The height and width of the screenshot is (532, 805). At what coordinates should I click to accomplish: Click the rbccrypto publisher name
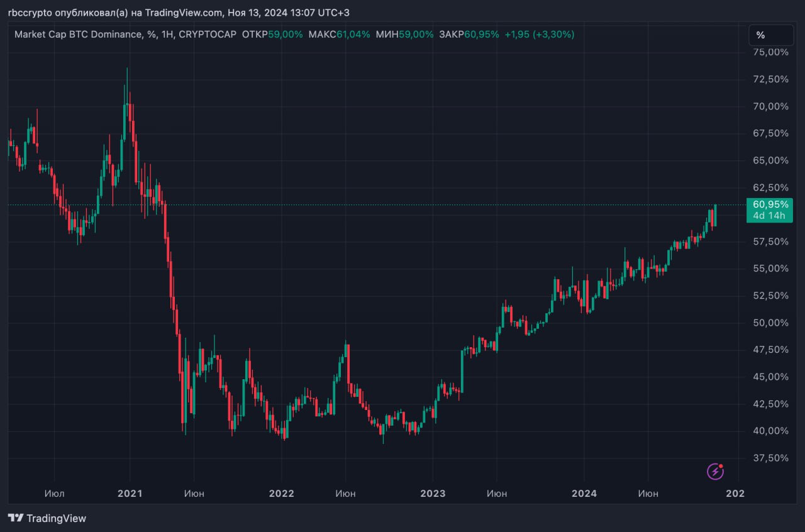30,13
